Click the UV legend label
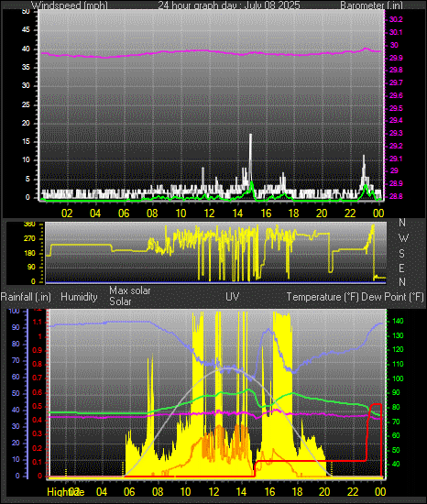427x504 pixels. [x=233, y=296]
